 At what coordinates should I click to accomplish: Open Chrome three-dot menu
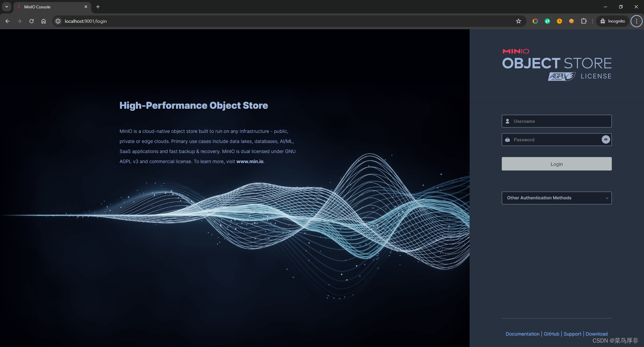637,21
